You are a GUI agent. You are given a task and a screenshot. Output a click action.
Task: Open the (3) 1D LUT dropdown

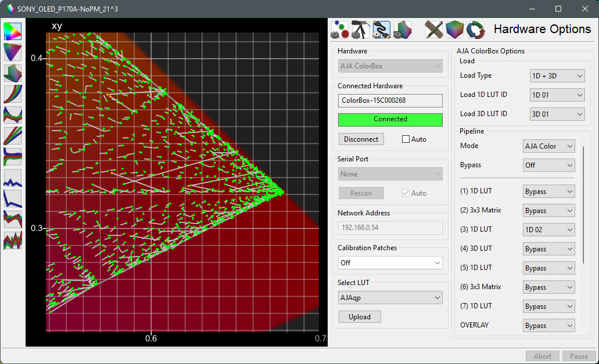pyautogui.click(x=548, y=230)
